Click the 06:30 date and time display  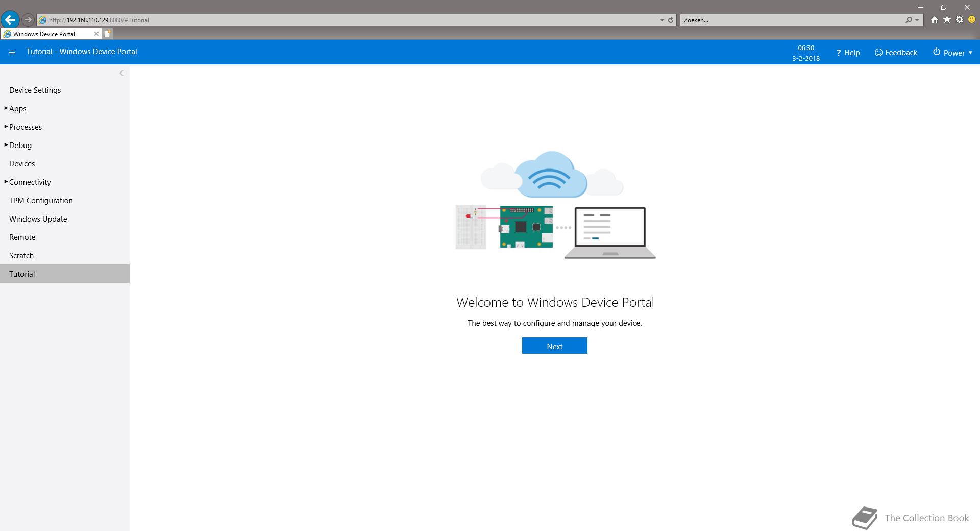[x=806, y=53]
